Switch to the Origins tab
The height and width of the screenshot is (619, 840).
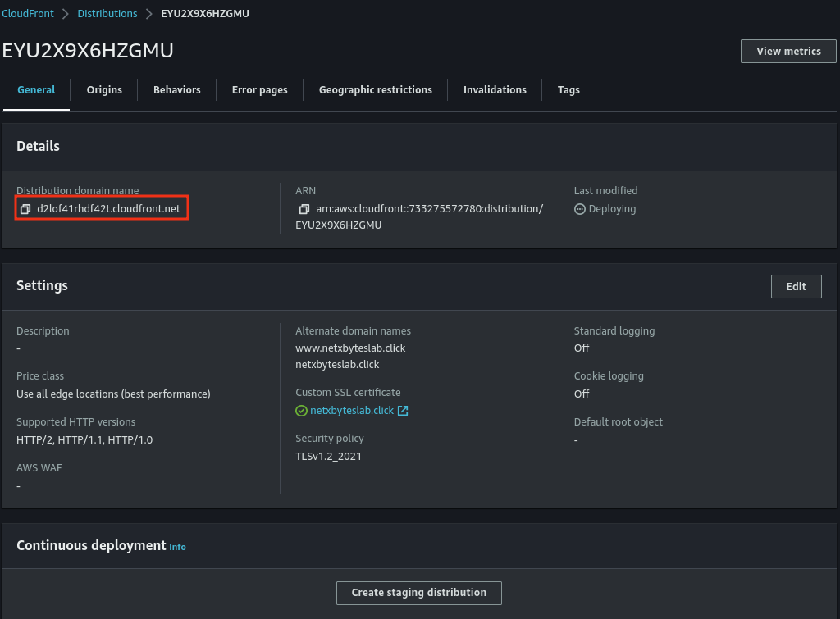(x=104, y=90)
